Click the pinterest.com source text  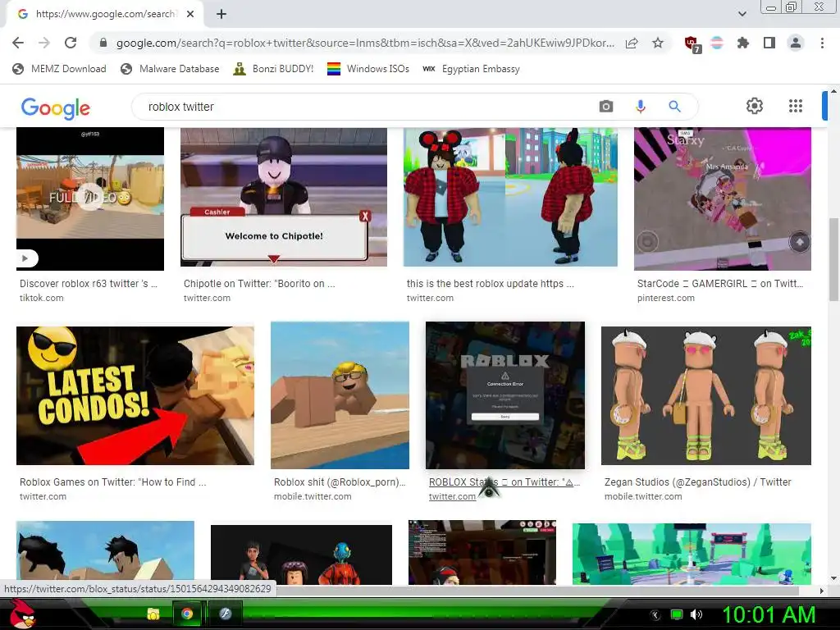[x=665, y=298]
